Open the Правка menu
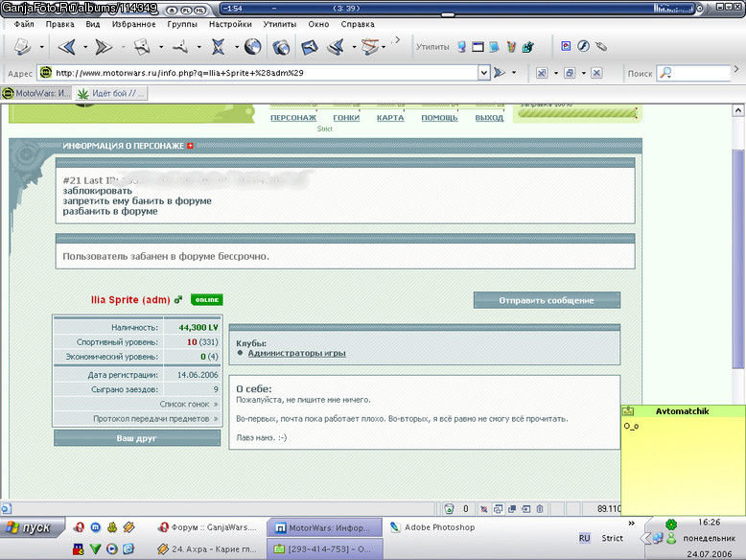746x560 pixels. click(60, 24)
